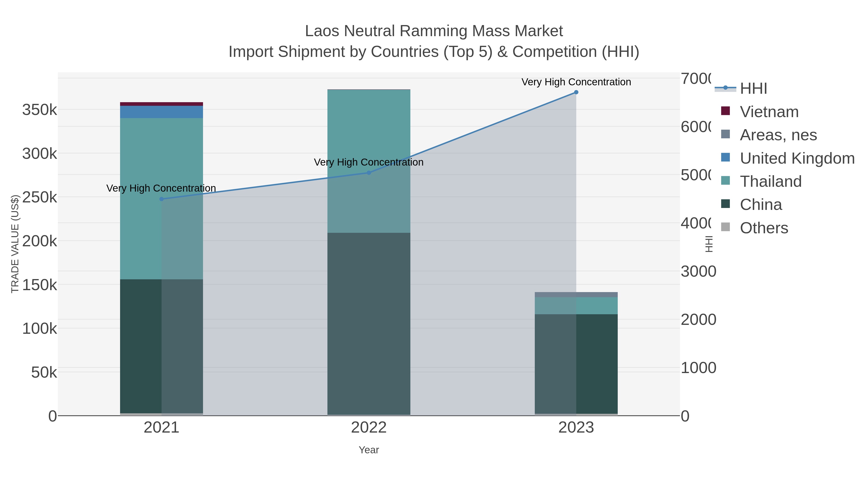This screenshot has width=868, height=488.
Task: Click the Year axis title
Action: (369, 450)
